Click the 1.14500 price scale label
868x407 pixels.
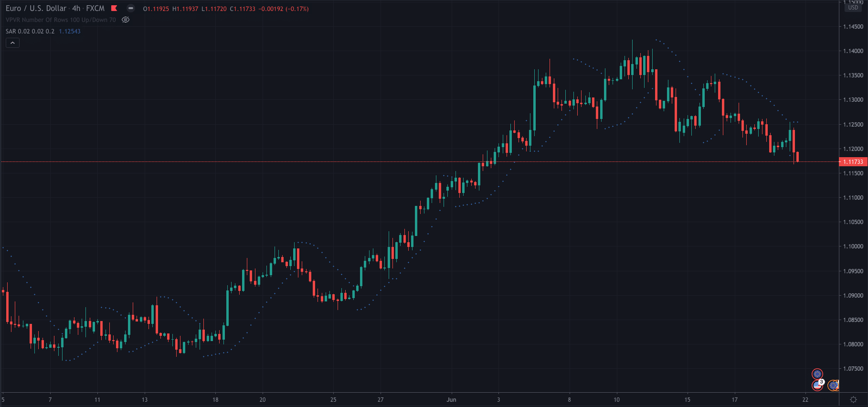(853, 27)
